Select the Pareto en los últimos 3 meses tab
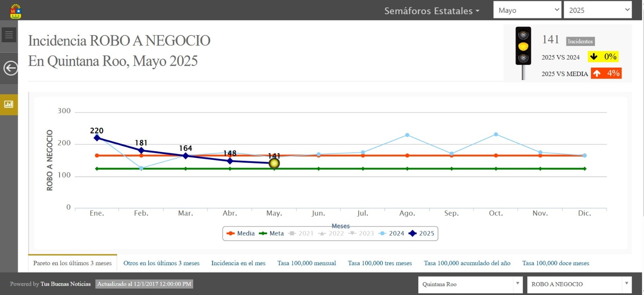Image resolution: width=644 pixels, height=295 pixels. pyautogui.click(x=72, y=263)
